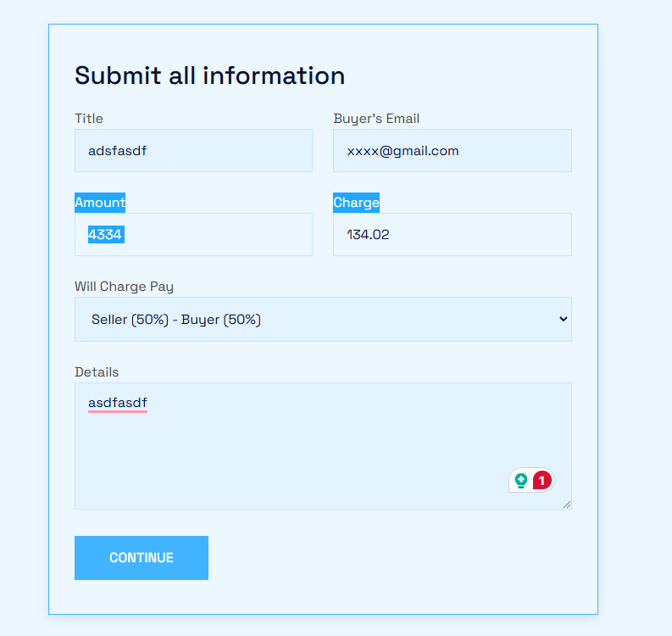Click the Title field label
The width and height of the screenshot is (672, 636).
pos(89,119)
